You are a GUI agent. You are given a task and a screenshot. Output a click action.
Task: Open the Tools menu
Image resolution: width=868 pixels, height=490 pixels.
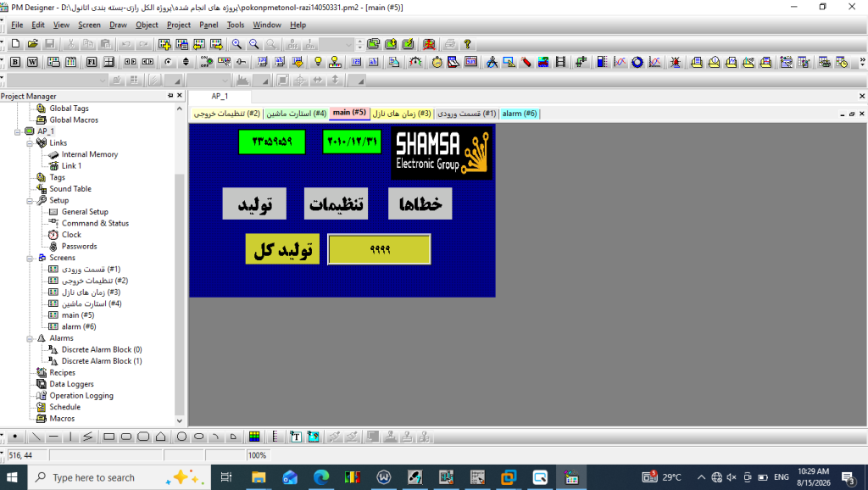click(x=236, y=25)
